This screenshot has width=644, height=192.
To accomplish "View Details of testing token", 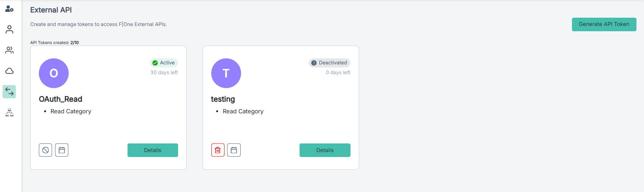I will tap(325, 150).
